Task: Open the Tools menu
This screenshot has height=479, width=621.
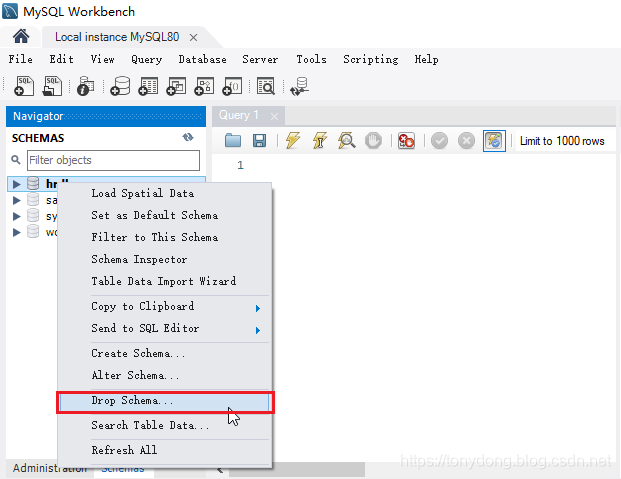Action: (x=311, y=59)
